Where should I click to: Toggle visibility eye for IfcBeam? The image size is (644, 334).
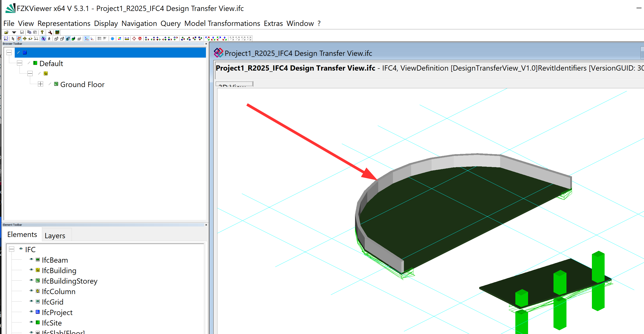click(x=31, y=259)
